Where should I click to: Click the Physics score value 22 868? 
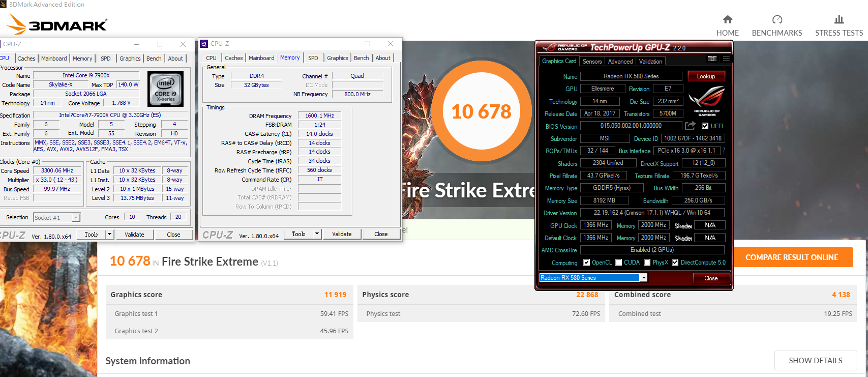(587, 295)
